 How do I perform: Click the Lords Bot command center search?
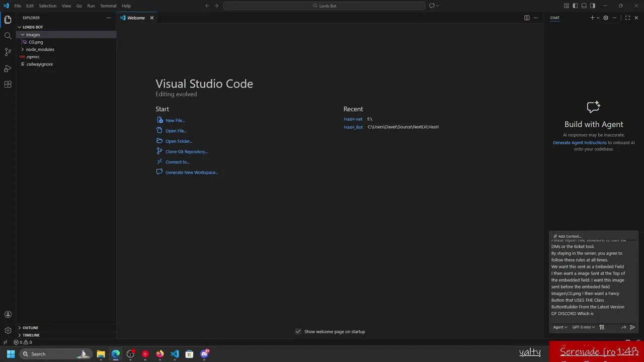click(x=325, y=6)
